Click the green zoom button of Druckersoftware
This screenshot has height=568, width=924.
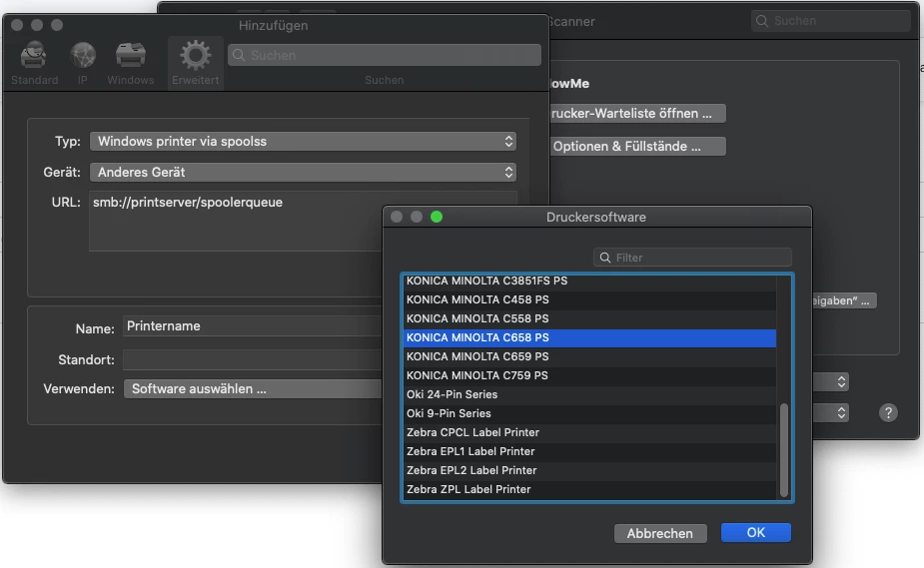[x=437, y=217]
